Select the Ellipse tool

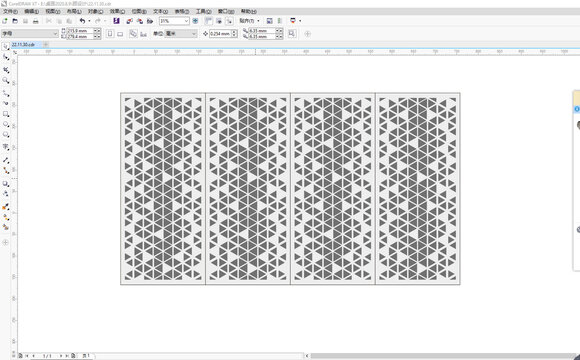(6, 125)
